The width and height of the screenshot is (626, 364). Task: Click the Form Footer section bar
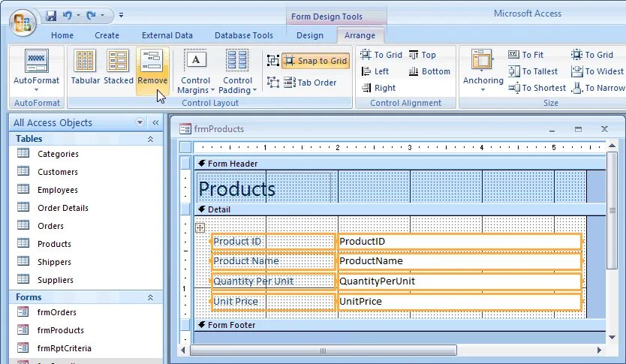(x=399, y=325)
